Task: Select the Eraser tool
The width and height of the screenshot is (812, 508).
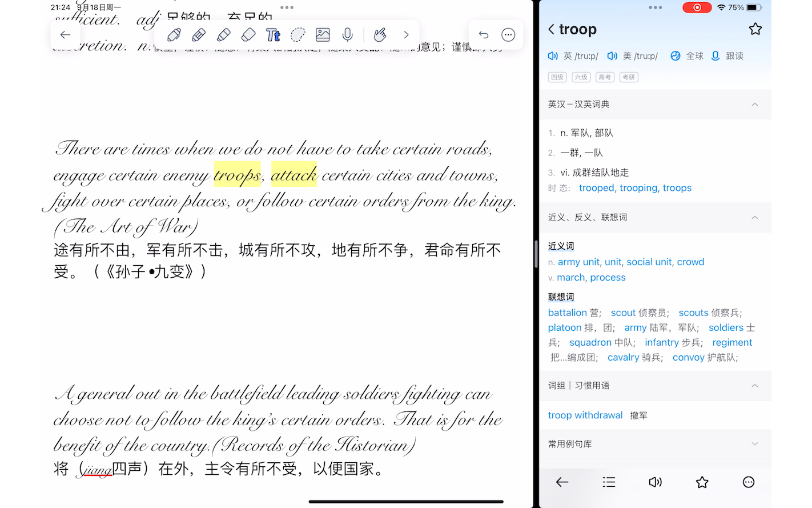Action: tap(248, 35)
